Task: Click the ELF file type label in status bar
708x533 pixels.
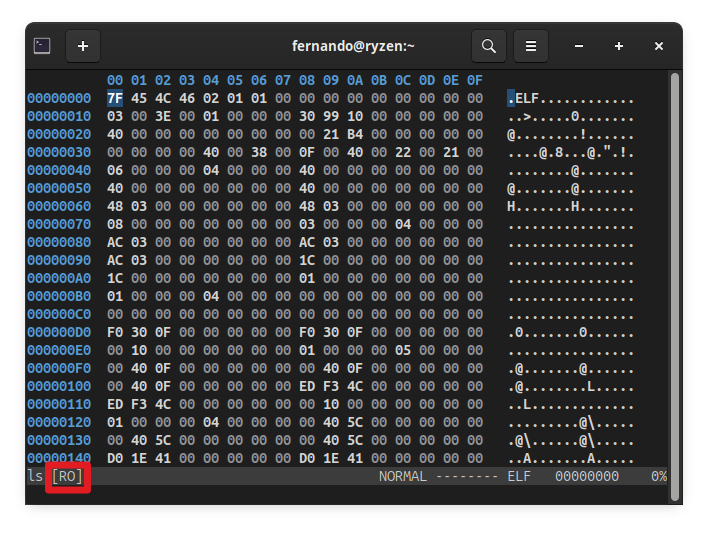Action: click(x=519, y=477)
